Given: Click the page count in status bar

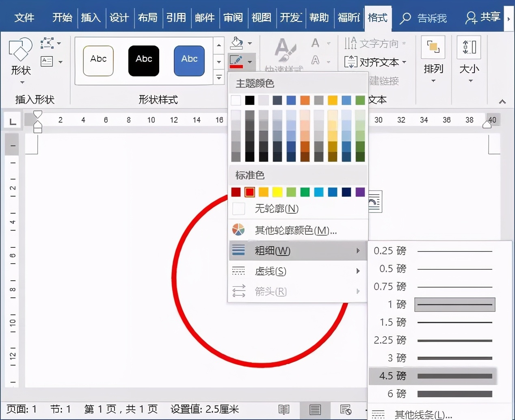Looking at the screenshot, I should 121,409.
